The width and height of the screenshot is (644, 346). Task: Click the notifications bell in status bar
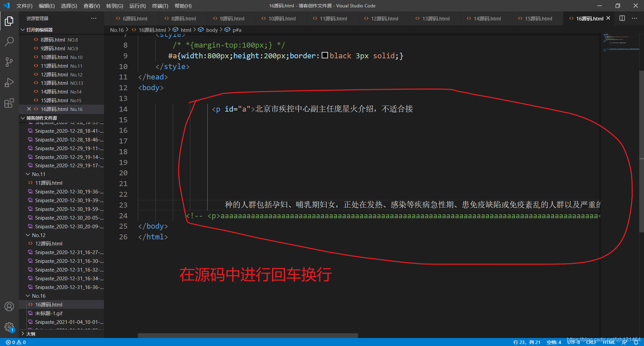[636, 342]
